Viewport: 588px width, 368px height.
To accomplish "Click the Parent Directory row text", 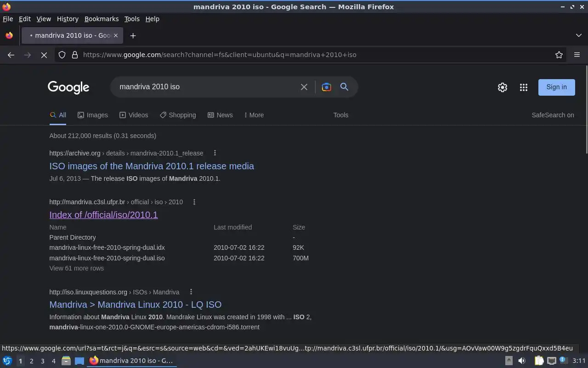I will (x=73, y=237).
